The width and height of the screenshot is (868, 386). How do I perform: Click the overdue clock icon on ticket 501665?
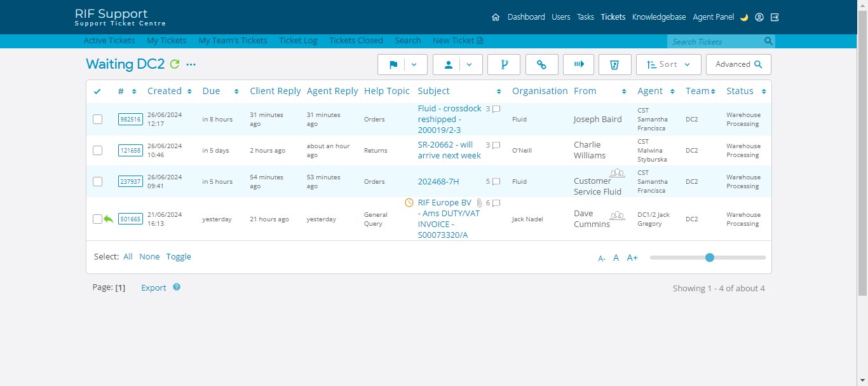[410, 203]
